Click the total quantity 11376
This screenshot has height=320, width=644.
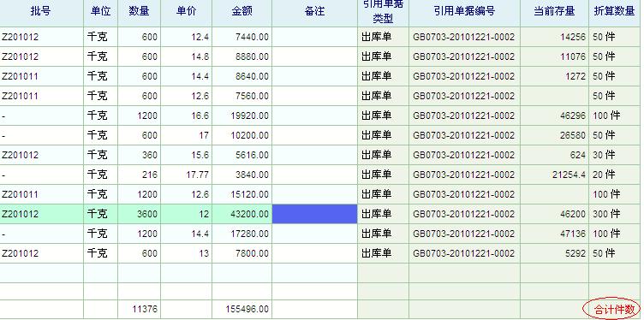(x=139, y=310)
